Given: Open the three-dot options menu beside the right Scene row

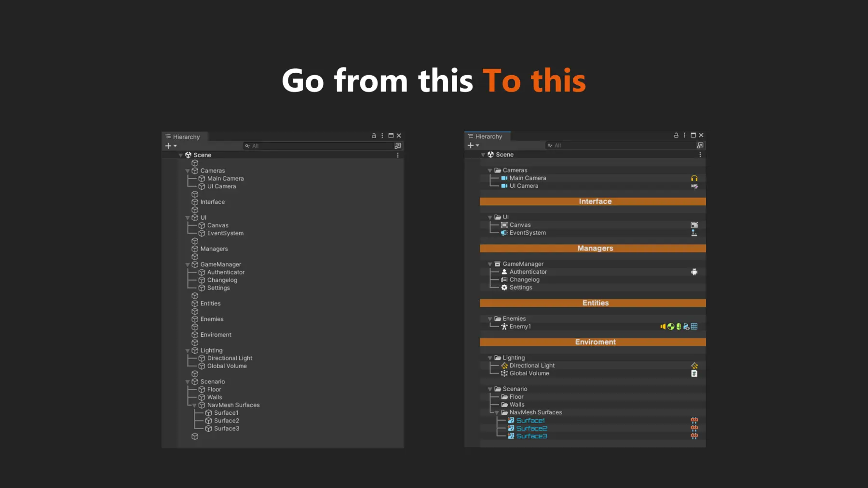Looking at the screenshot, I should coord(700,155).
